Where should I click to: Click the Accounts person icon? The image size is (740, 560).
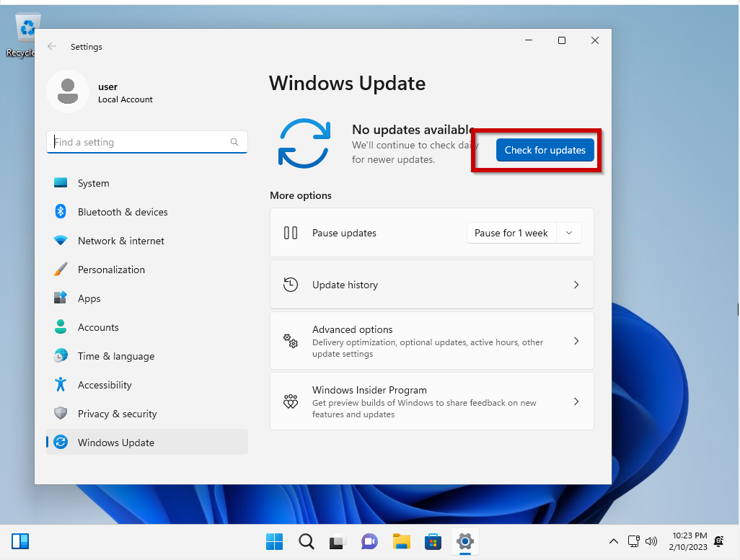61,326
